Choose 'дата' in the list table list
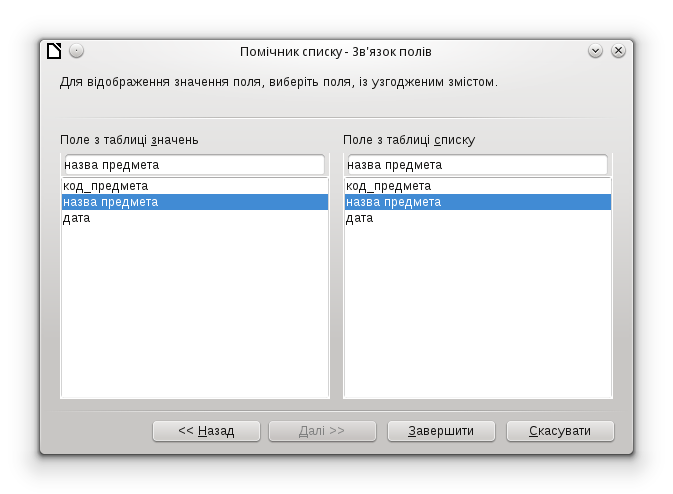Image resolution: width=673 pixels, height=494 pixels. (360, 218)
